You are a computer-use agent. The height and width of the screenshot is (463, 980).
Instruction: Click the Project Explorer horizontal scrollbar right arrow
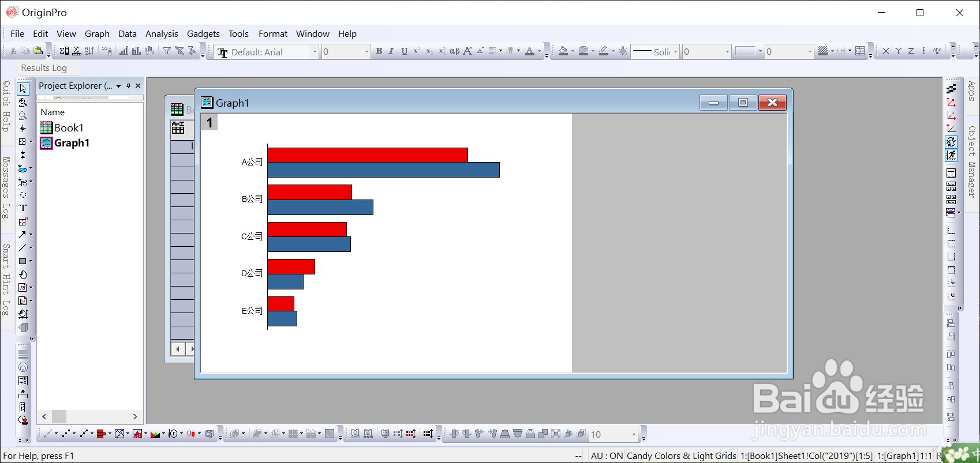tap(135, 416)
